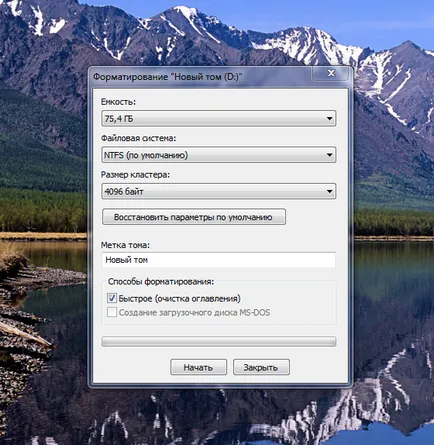
Task: Click the Метка тома: label
Action: [x=125, y=245]
